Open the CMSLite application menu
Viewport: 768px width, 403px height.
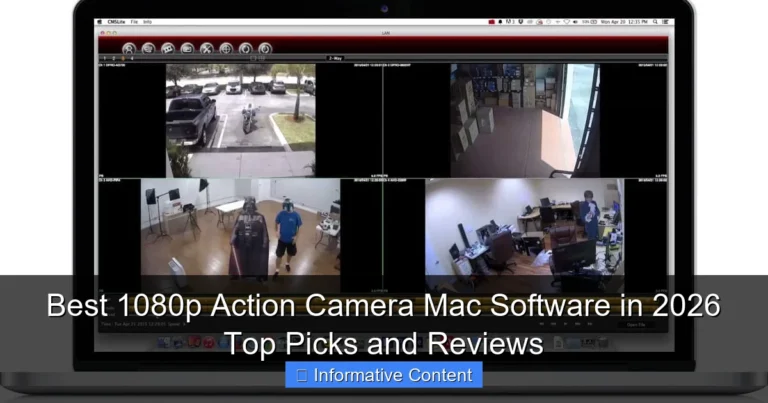pos(116,22)
